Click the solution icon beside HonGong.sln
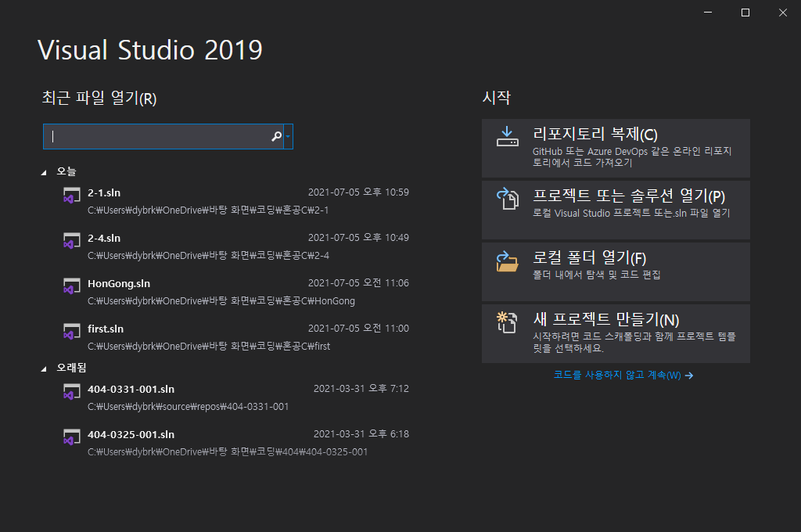The height and width of the screenshot is (532, 801). point(71,286)
